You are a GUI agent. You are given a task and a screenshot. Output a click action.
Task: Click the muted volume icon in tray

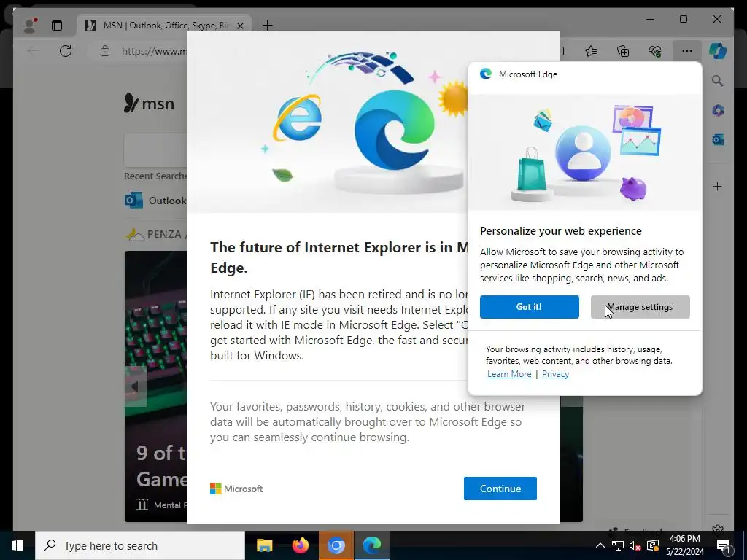(635, 545)
